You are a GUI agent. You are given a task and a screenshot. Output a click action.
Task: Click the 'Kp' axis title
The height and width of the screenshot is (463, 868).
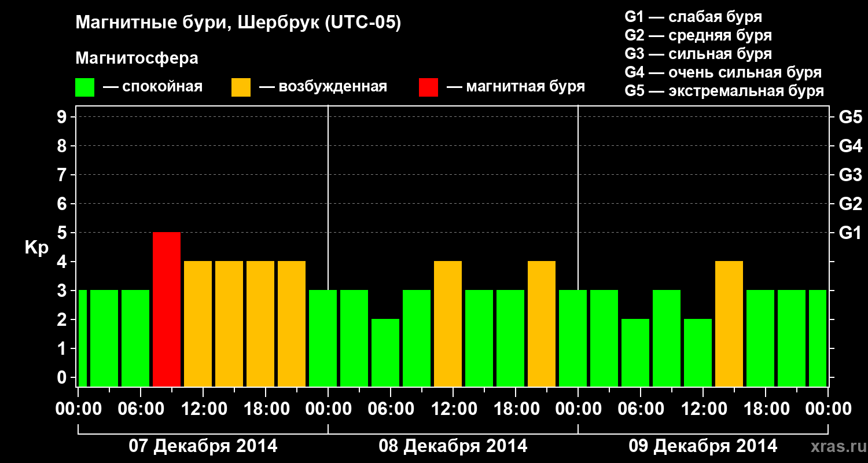point(36,248)
